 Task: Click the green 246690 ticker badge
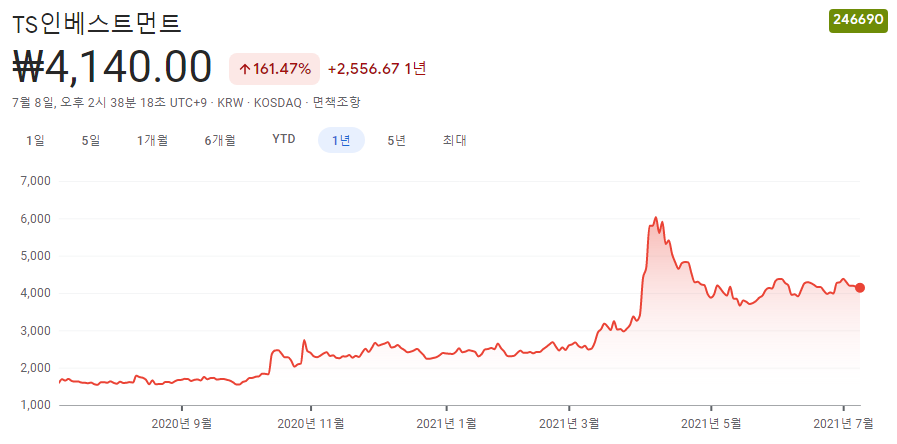(858, 19)
